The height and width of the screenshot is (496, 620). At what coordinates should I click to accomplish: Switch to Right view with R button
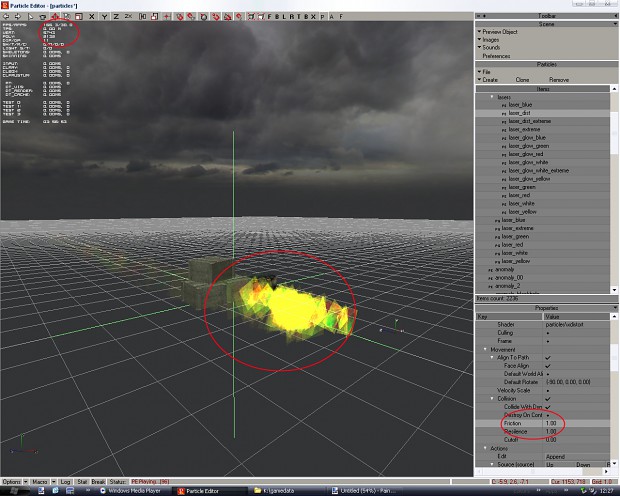291,17
